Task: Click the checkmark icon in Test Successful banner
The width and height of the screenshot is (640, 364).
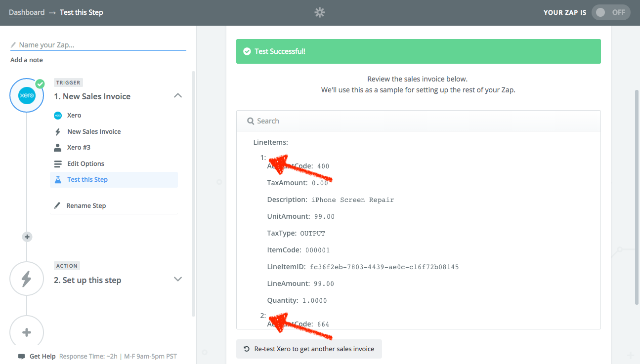Action: click(247, 51)
